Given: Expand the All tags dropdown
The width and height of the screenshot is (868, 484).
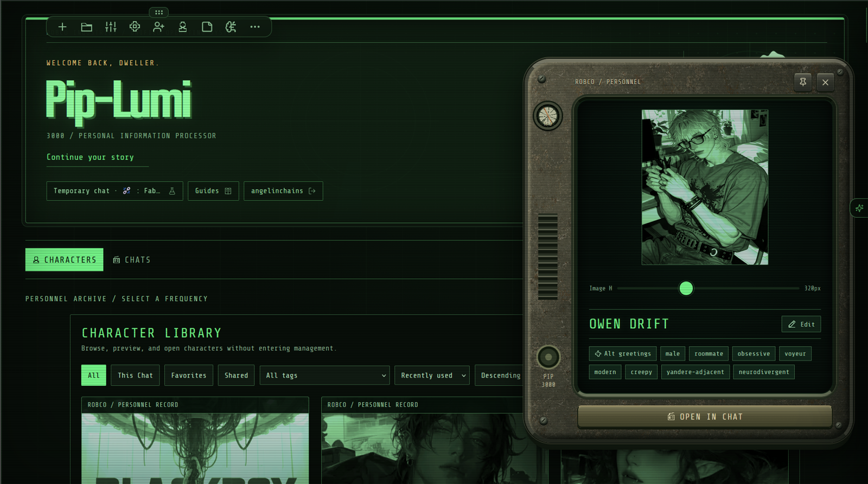Looking at the screenshot, I should pos(324,375).
